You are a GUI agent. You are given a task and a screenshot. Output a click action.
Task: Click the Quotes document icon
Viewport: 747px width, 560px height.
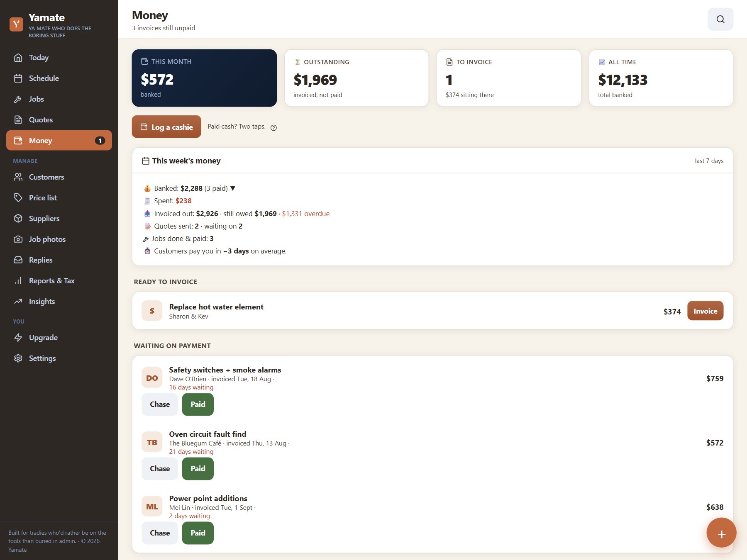18,120
